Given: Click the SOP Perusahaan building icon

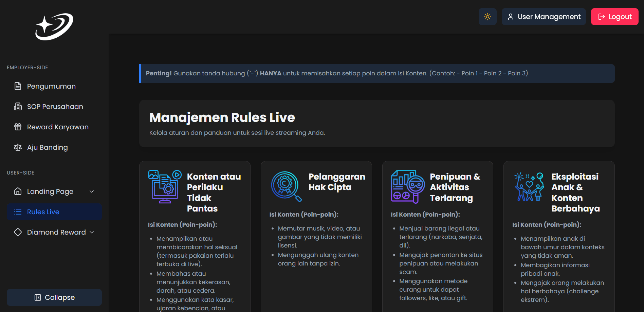Looking at the screenshot, I should [18, 107].
